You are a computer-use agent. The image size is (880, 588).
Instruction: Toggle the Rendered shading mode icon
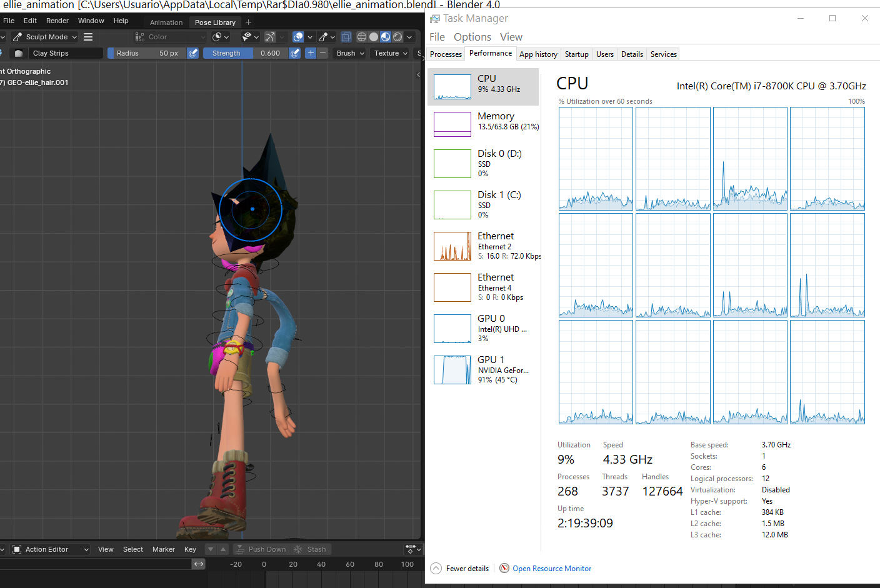pyautogui.click(x=398, y=37)
